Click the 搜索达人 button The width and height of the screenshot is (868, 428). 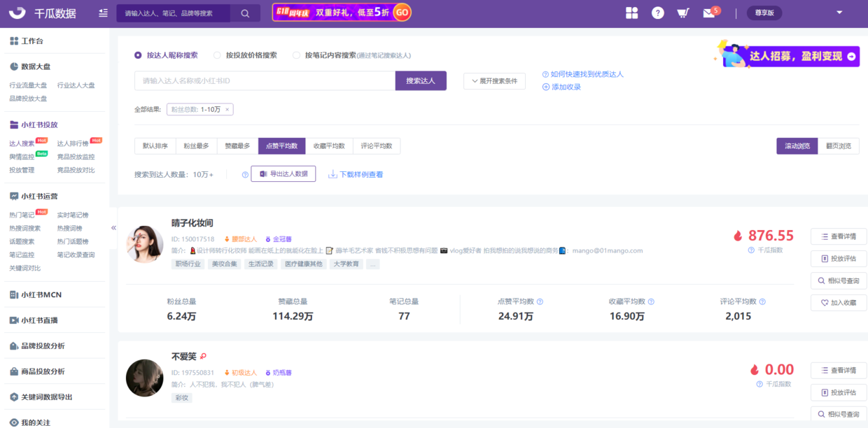pyautogui.click(x=421, y=81)
